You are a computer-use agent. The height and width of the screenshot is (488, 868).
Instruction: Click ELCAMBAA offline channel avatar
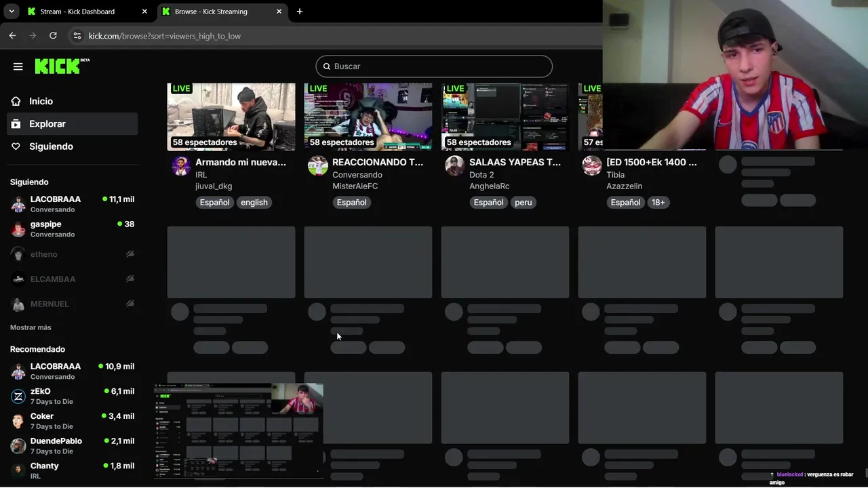click(18, 279)
